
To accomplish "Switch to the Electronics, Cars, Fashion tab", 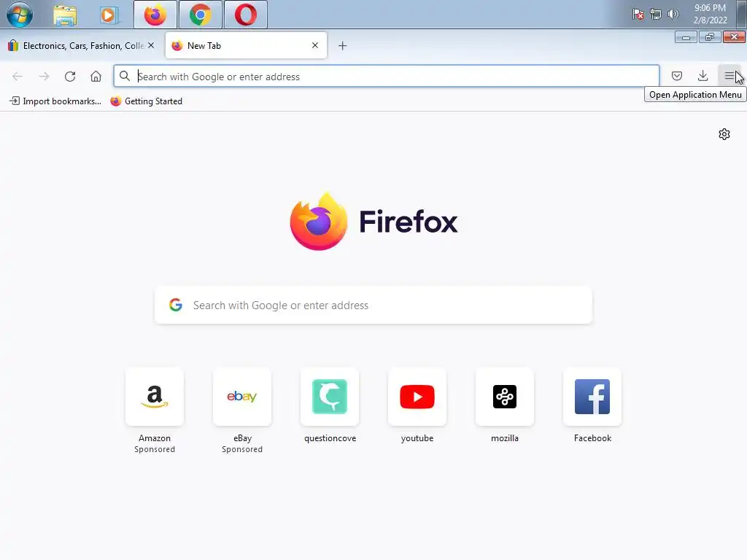I will pos(81,46).
